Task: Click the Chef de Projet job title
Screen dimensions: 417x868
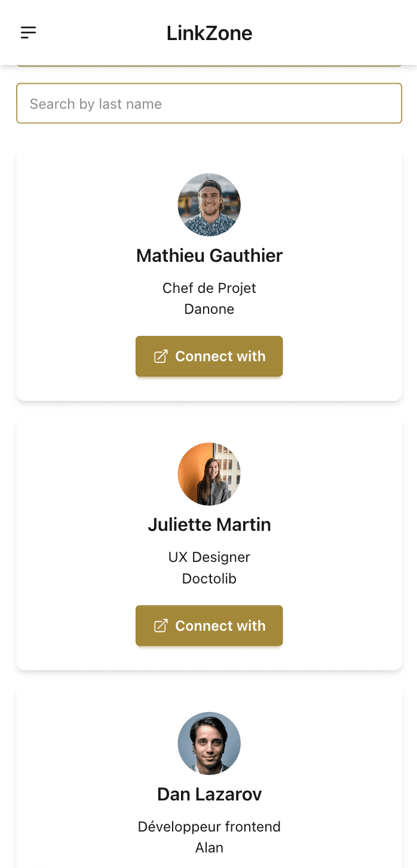Action: click(x=209, y=288)
